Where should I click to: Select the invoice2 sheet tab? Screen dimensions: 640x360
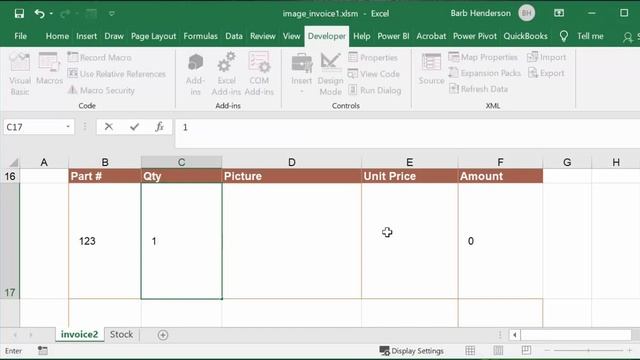[x=80, y=334]
